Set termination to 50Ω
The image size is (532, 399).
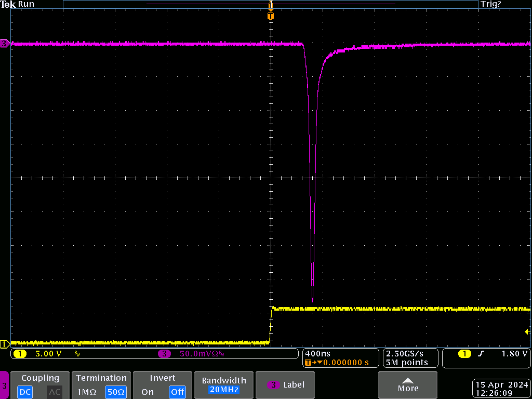pos(115,392)
